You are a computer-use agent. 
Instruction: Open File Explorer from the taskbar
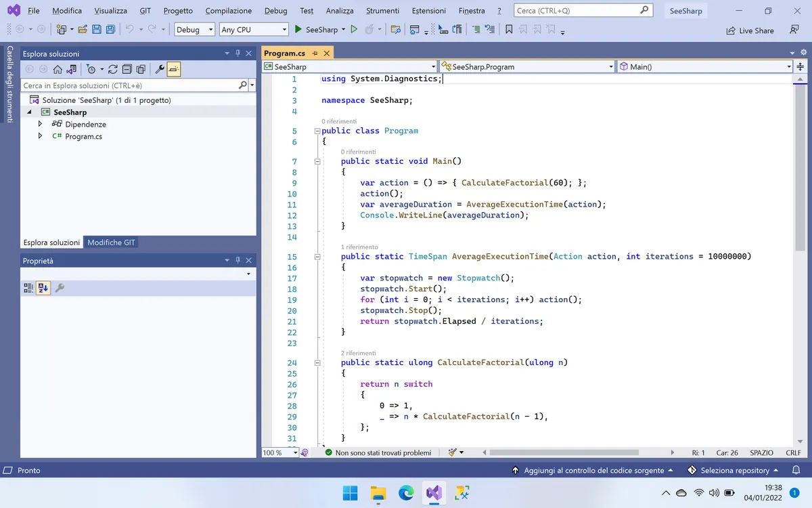pyautogui.click(x=378, y=492)
